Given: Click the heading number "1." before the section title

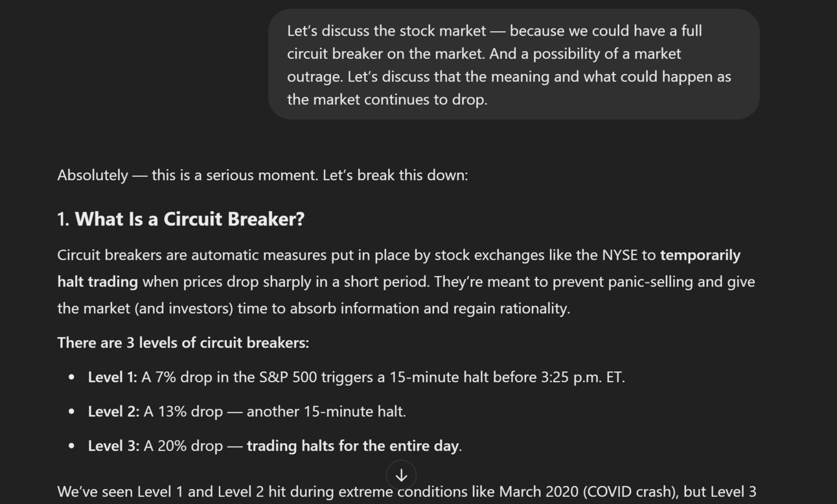Looking at the screenshot, I should (x=63, y=219).
